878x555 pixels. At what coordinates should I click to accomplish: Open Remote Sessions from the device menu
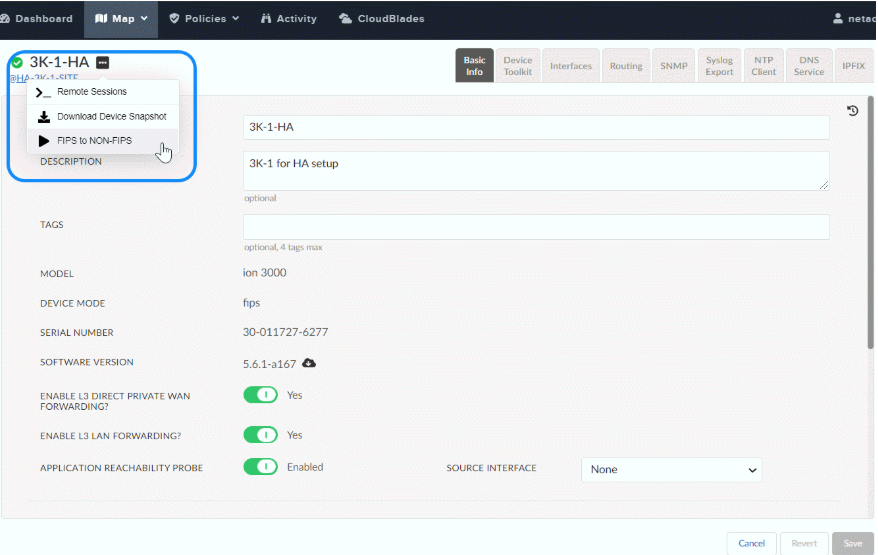click(91, 92)
